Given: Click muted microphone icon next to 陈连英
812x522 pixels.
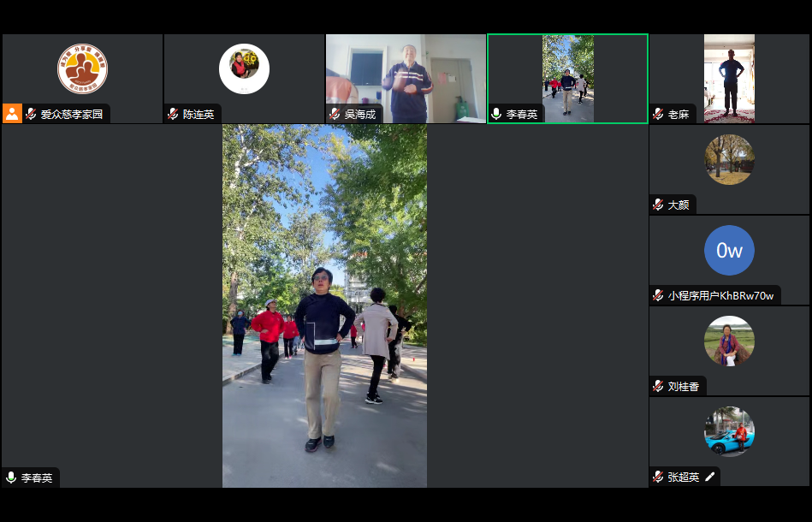Looking at the screenshot, I should click(x=173, y=114).
